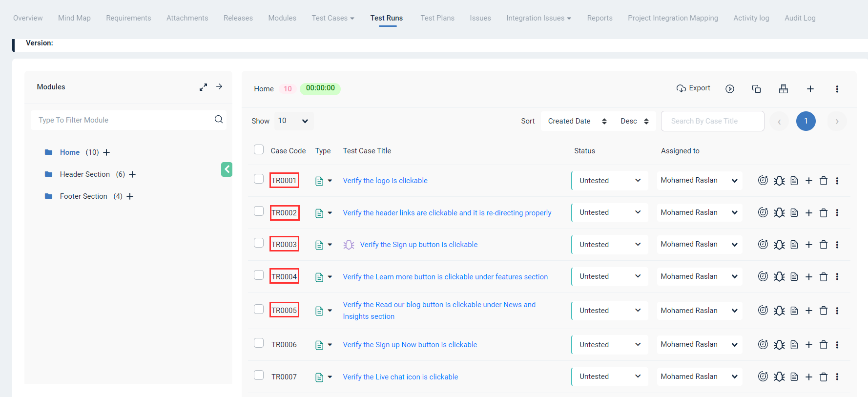Open Show 10 rows dropdown
The image size is (868, 397).
293,121
